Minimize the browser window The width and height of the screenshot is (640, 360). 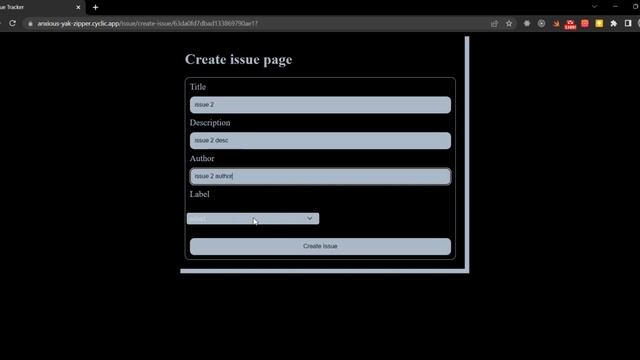tap(615, 7)
